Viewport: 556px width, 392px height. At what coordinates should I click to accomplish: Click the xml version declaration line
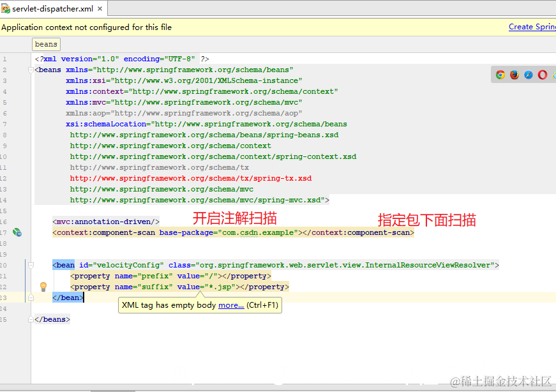(x=122, y=59)
